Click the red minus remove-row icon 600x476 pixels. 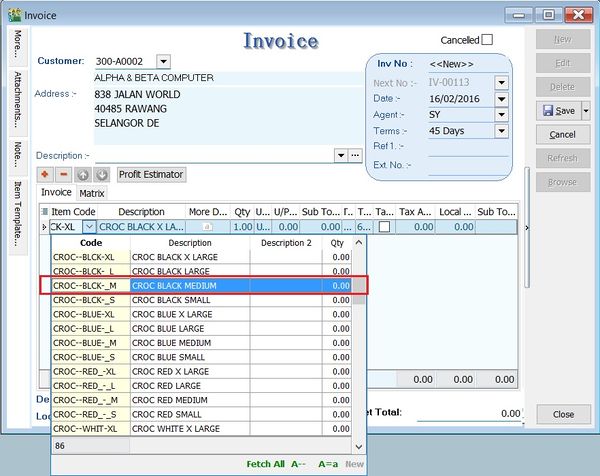(x=64, y=175)
